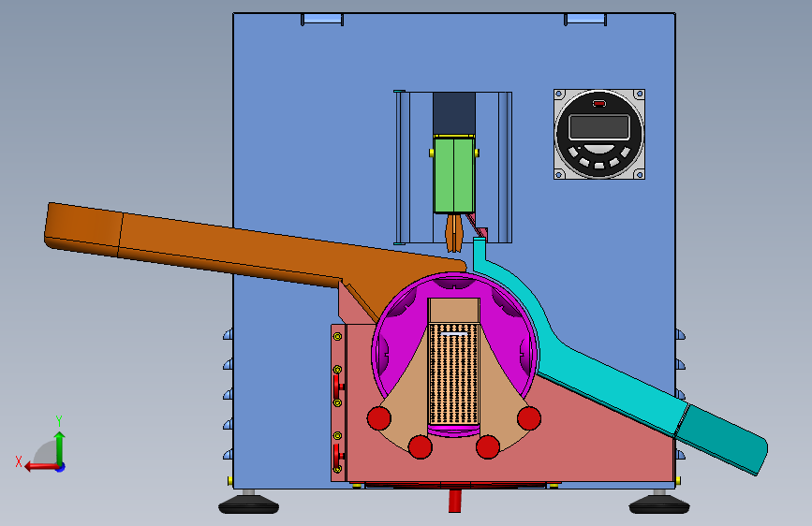Click the "X" label on the coordinate triad
This screenshot has width=812, height=526.
[19, 461]
